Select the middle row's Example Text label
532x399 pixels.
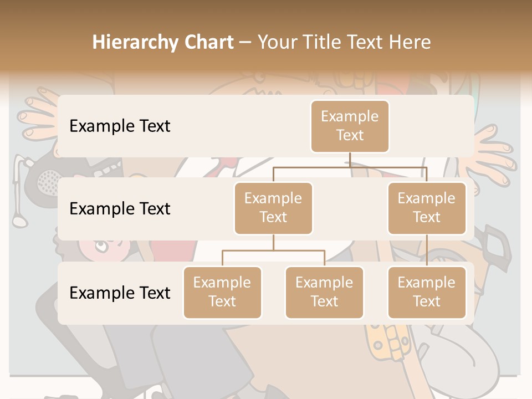pyautogui.click(x=120, y=209)
